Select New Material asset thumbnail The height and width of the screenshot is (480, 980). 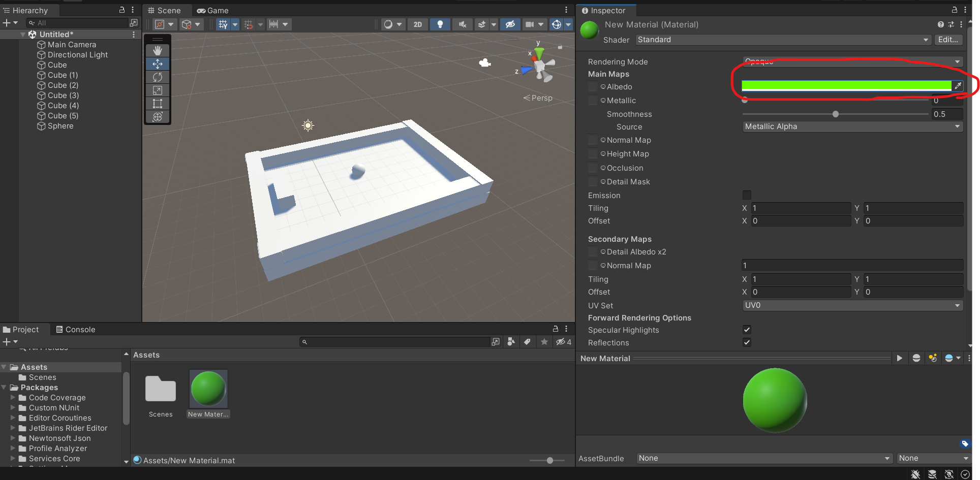pyautogui.click(x=208, y=389)
